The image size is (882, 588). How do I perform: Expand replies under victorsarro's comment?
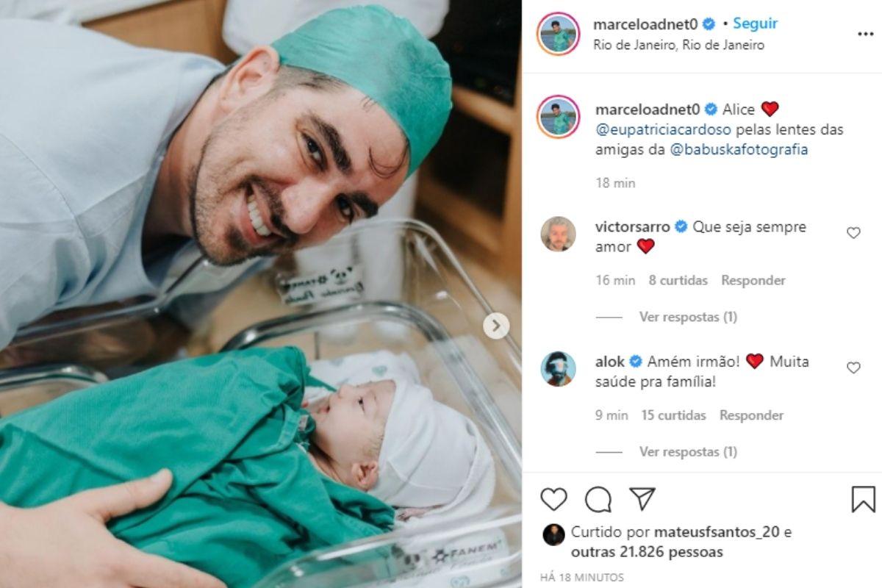(x=688, y=317)
